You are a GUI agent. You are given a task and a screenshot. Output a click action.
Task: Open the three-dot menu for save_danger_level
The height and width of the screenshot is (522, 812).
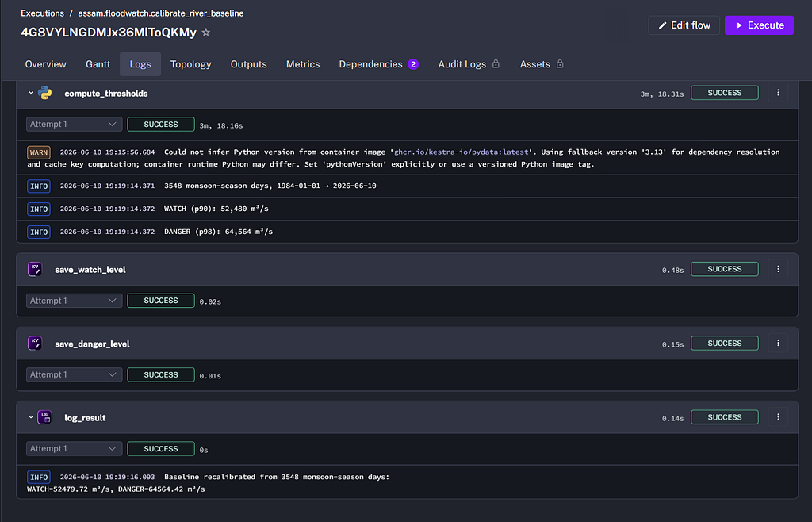tap(778, 343)
